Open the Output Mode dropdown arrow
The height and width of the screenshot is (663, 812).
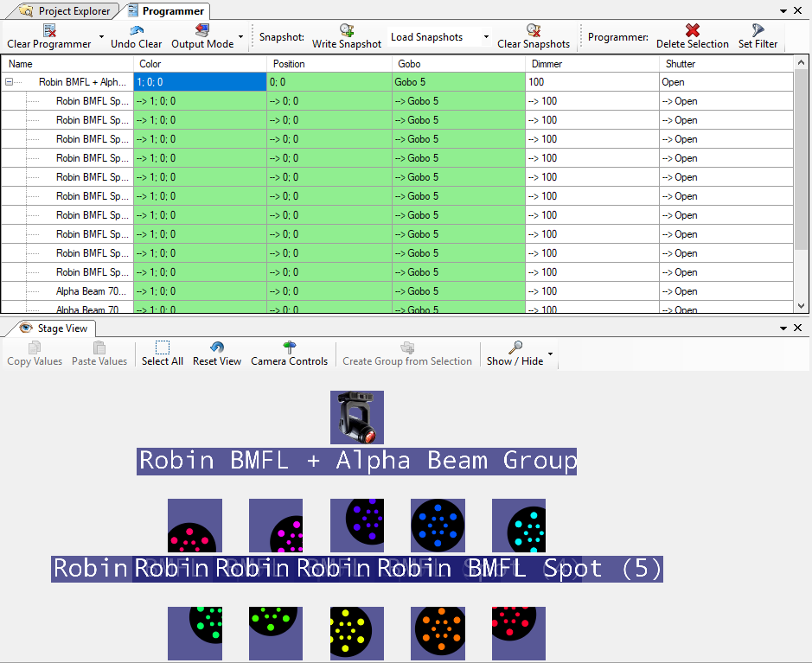pyautogui.click(x=240, y=37)
